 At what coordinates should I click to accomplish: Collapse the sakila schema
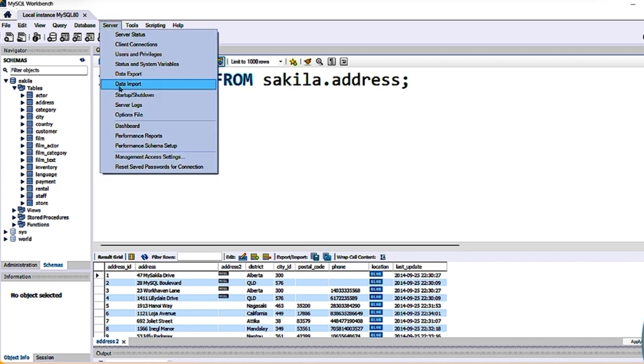click(6, 81)
